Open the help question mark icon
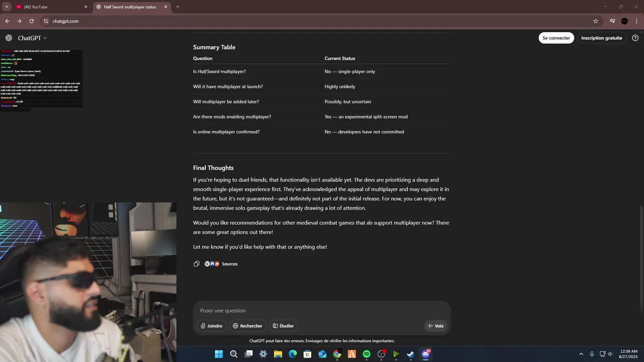The height and width of the screenshot is (362, 644). [635, 38]
